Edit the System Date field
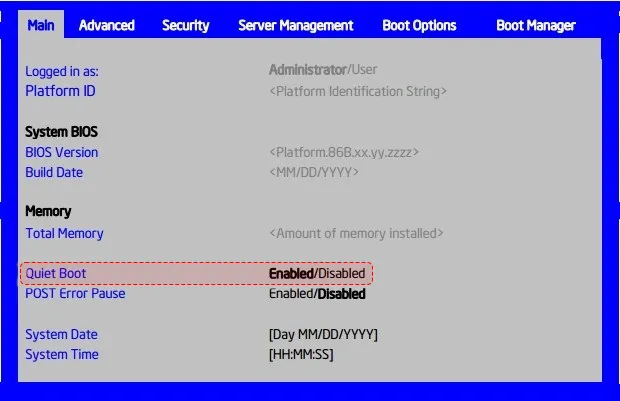Image resolution: width=620 pixels, height=401 pixels. pyautogui.click(x=323, y=335)
